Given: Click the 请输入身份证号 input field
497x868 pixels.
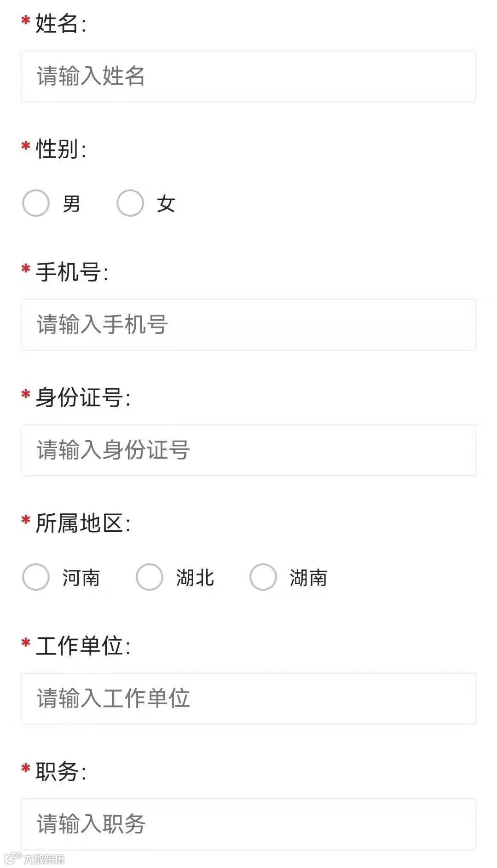Looking at the screenshot, I should click(248, 450).
